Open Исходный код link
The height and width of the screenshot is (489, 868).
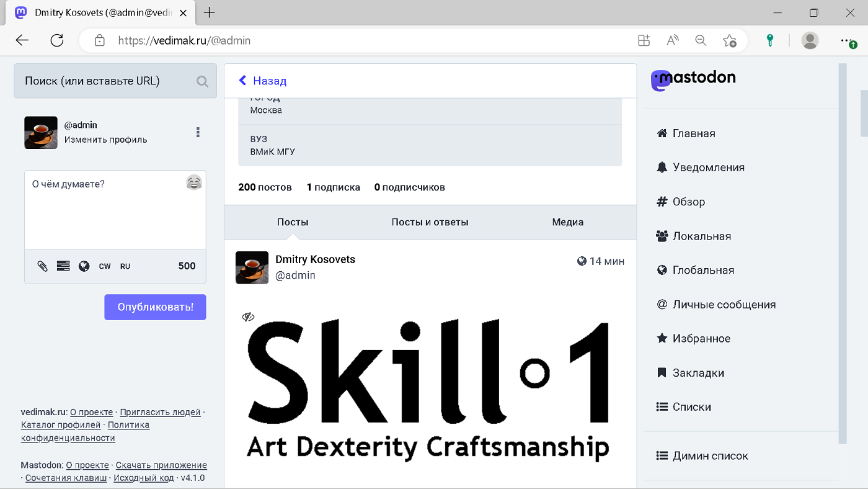tap(144, 478)
